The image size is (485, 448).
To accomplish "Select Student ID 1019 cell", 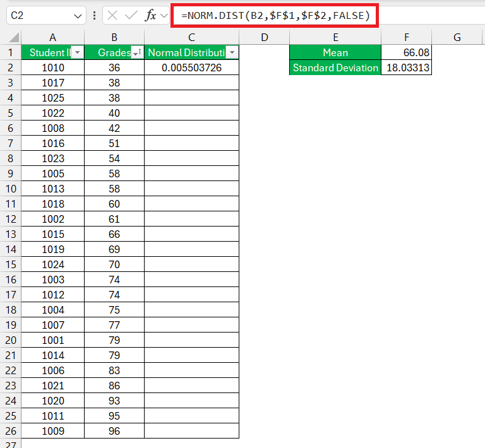I will click(x=52, y=249).
